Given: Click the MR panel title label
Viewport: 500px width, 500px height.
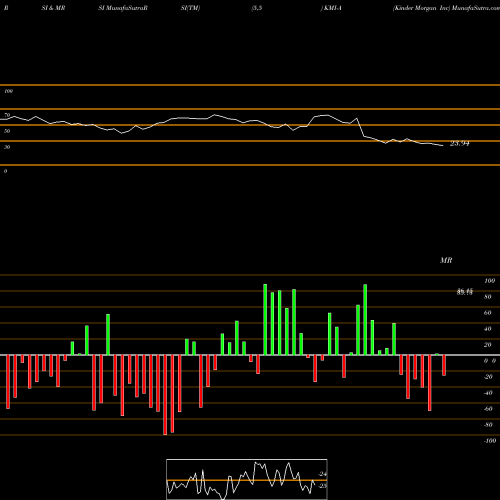Looking at the screenshot, I should (446, 260).
